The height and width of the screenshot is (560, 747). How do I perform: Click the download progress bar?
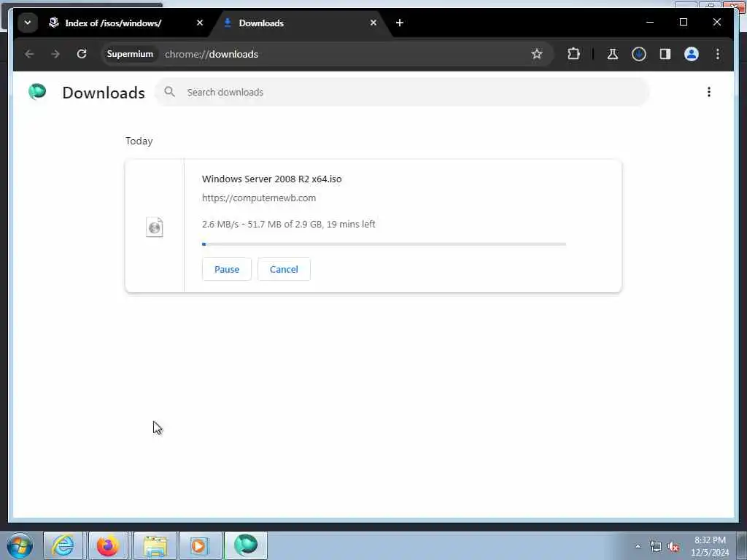point(384,244)
